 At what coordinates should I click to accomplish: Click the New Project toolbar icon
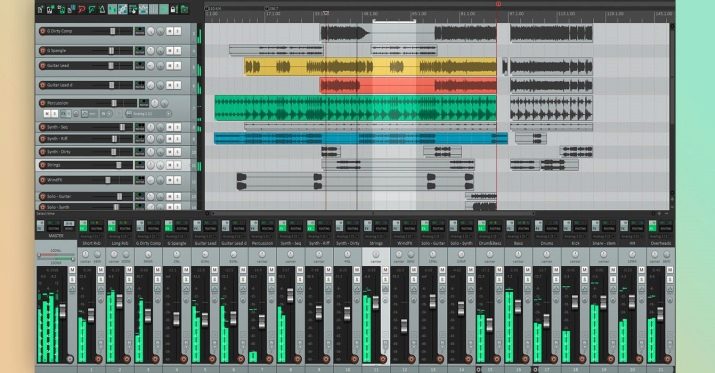coord(40,9)
